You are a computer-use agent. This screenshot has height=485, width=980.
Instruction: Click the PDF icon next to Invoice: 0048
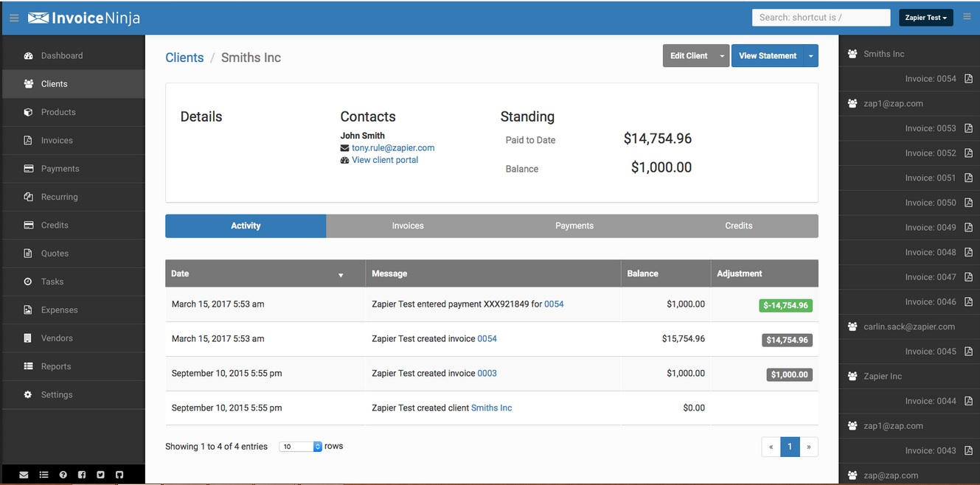[969, 252]
